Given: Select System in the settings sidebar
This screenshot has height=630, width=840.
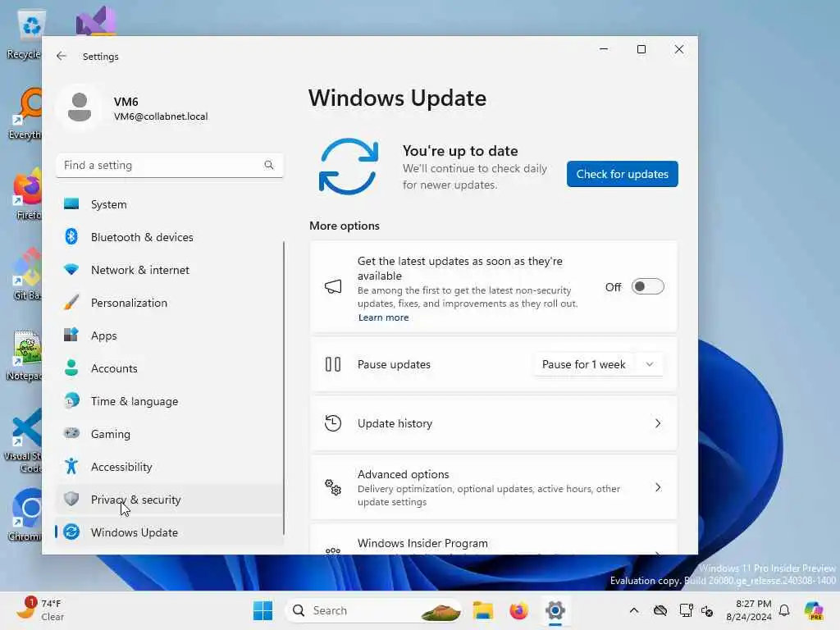Looking at the screenshot, I should (169, 204).
